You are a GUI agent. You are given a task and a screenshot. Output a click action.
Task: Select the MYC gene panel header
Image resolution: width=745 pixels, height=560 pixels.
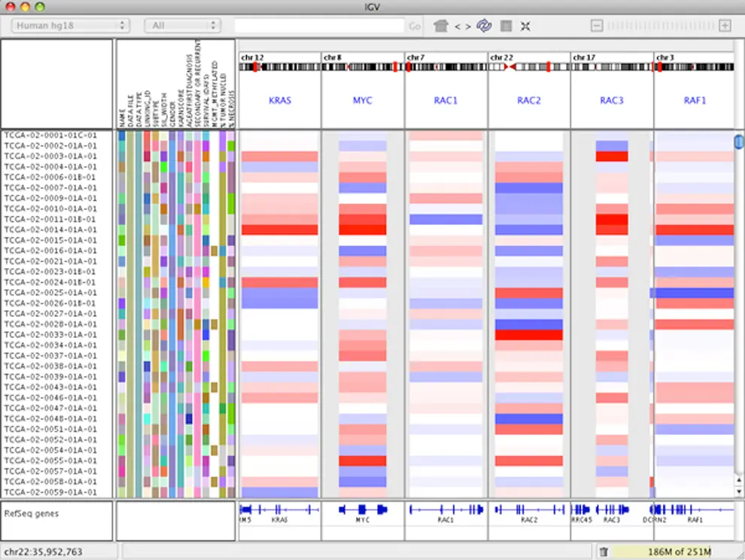(x=363, y=100)
